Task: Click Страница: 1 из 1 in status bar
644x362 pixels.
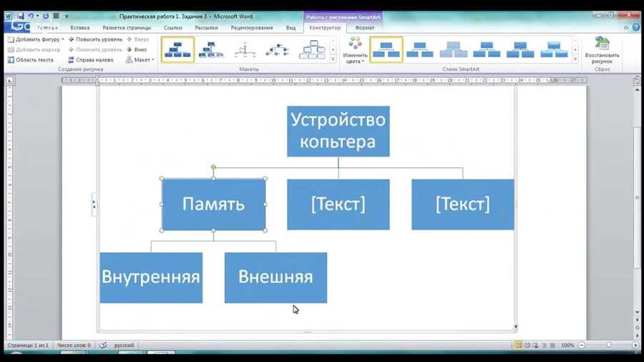Action: click(x=28, y=345)
